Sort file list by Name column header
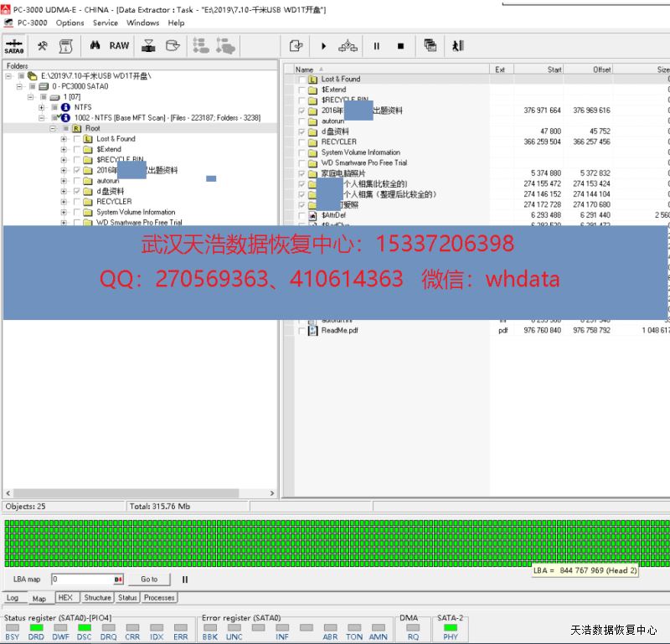Viewport: 670px width, 644px height. 305,70
